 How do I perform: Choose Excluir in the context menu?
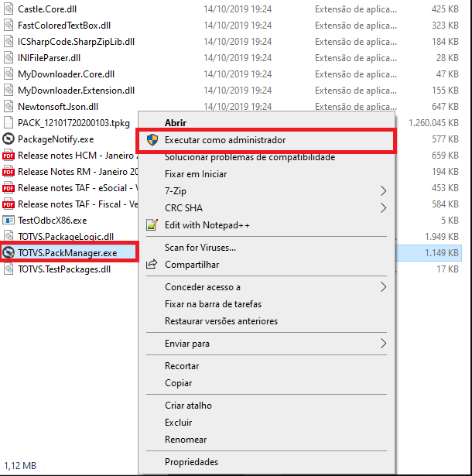click(x=178, y=423)
